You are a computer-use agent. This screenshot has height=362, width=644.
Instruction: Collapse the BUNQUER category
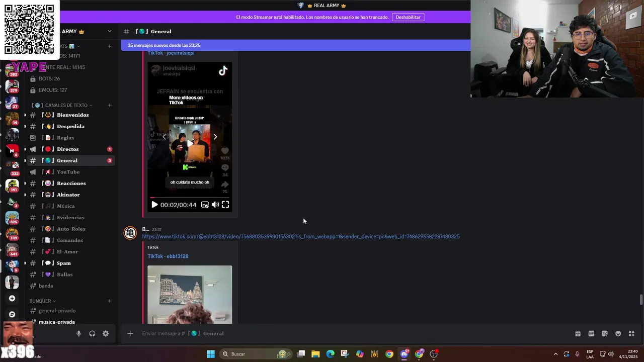(42, 301)
